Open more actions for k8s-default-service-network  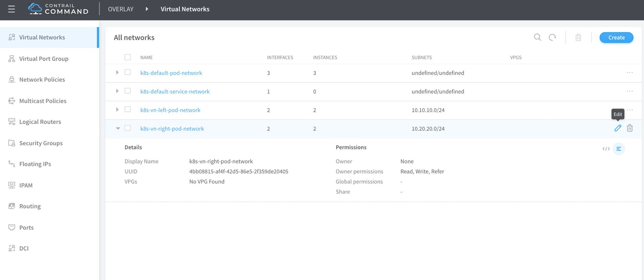pos(630,91)
